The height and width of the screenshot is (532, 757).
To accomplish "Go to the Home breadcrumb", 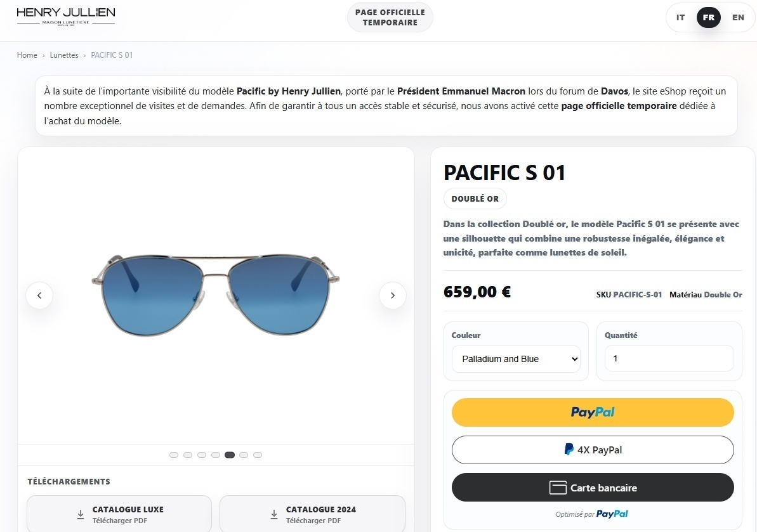I will pyautogui.click(x=27, y=55).
